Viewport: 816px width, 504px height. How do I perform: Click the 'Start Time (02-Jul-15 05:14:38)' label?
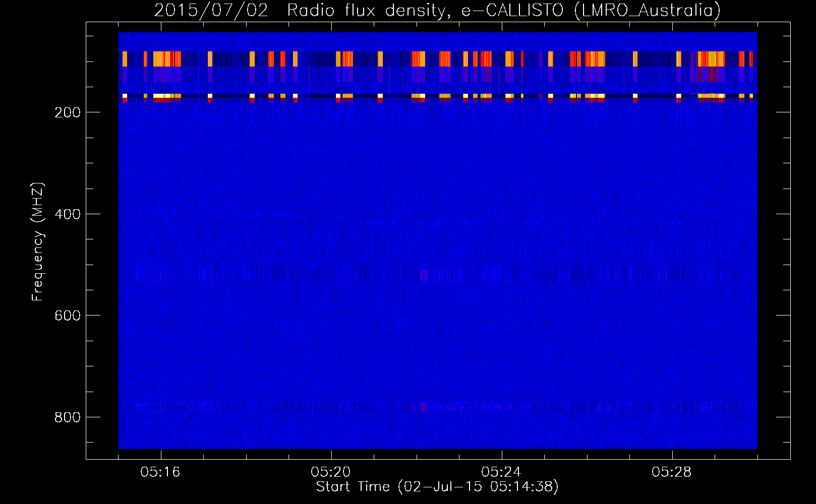coord(437,487)
